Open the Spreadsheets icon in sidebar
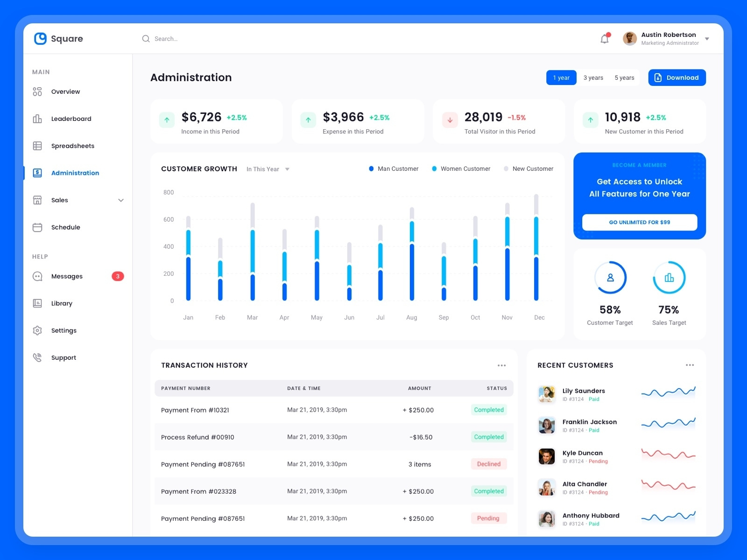Image resolution: width=747 pixels, height=560 pixels. (x=37, y=146)
